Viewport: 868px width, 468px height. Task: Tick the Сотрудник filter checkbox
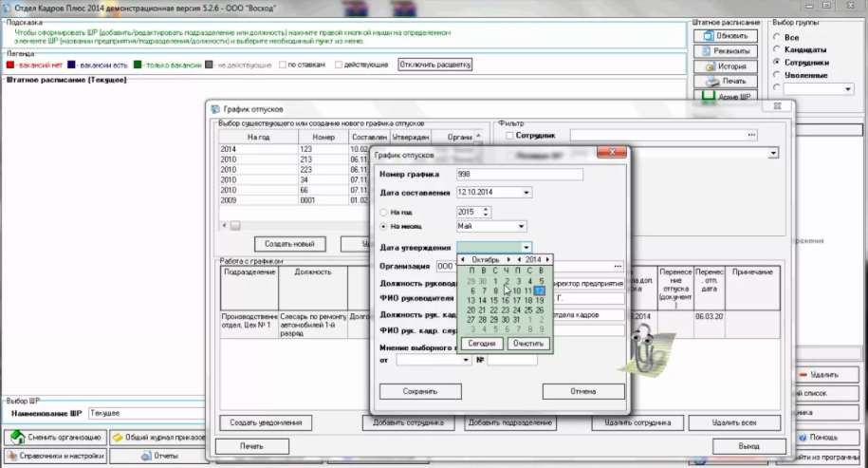pos(509,136)
